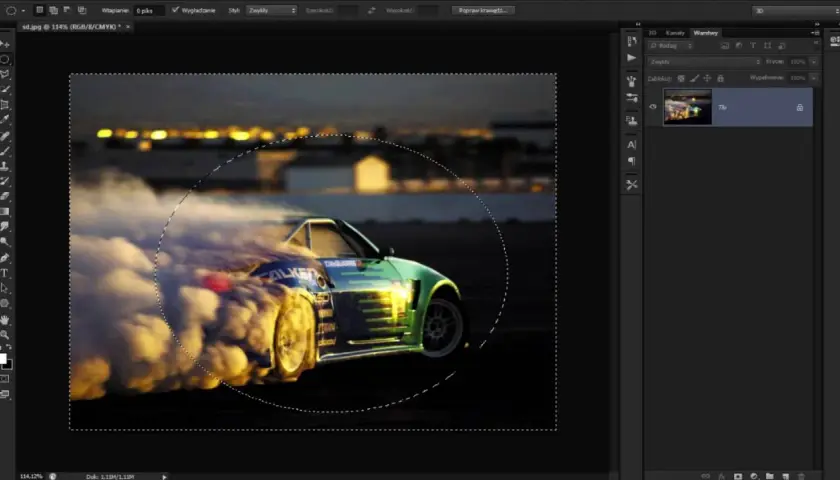Open the Brush Presets panel icon
The width and height of the screenshot is (840, 480).
632,98
